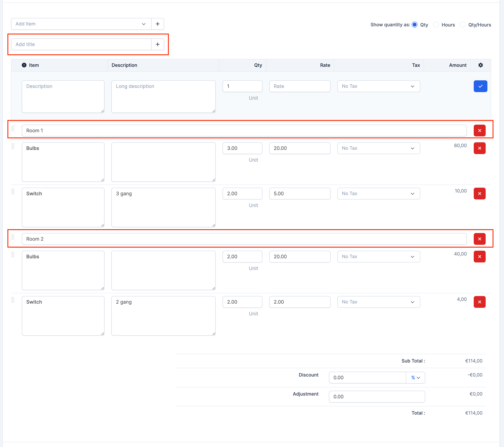
Task: Grab the drag handle of Room 2 row
Action: pos(13,237)
